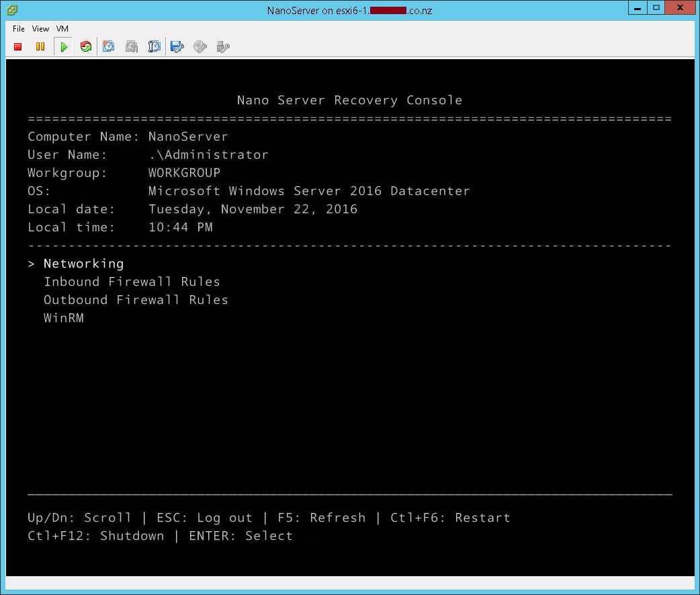Image resolution: width=700 pixels, height=595 pixels.
Task: Select the Networking console entry
Action: tap(83, 264)
